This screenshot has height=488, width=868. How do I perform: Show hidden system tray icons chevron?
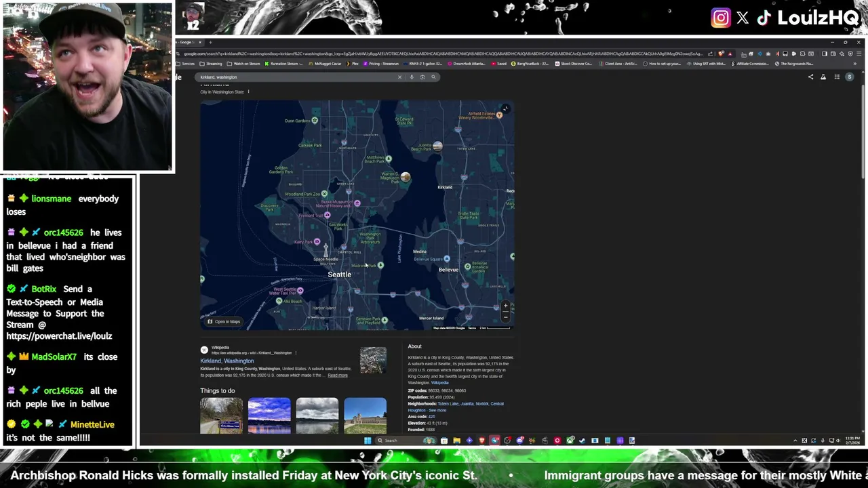pyautogui.click(x=795, y=441)
